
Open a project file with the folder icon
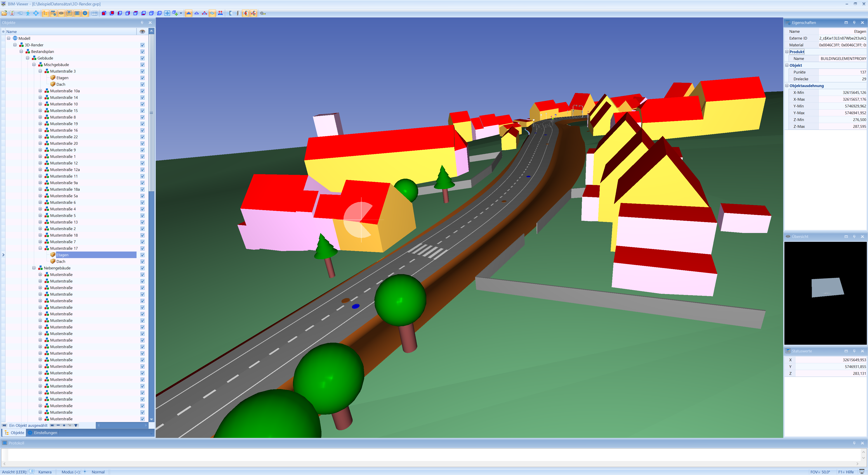coord(4,13)
